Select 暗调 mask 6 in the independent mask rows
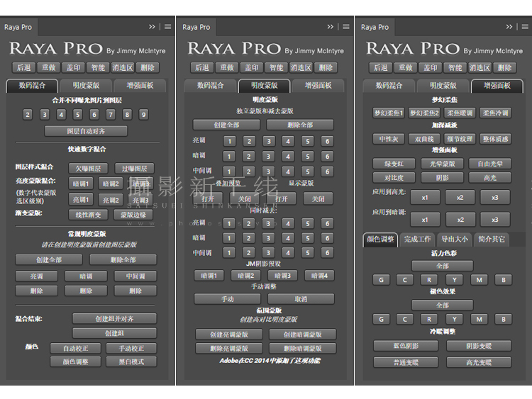532x399 pixels. (328, 157)
